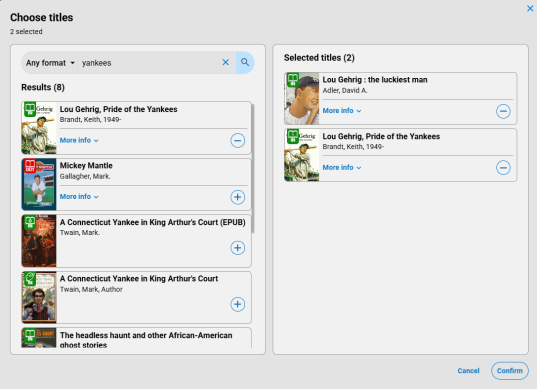Click the 2 selected counter text
The height and width of the screenshot is (389, 537).
pos(26,32)
